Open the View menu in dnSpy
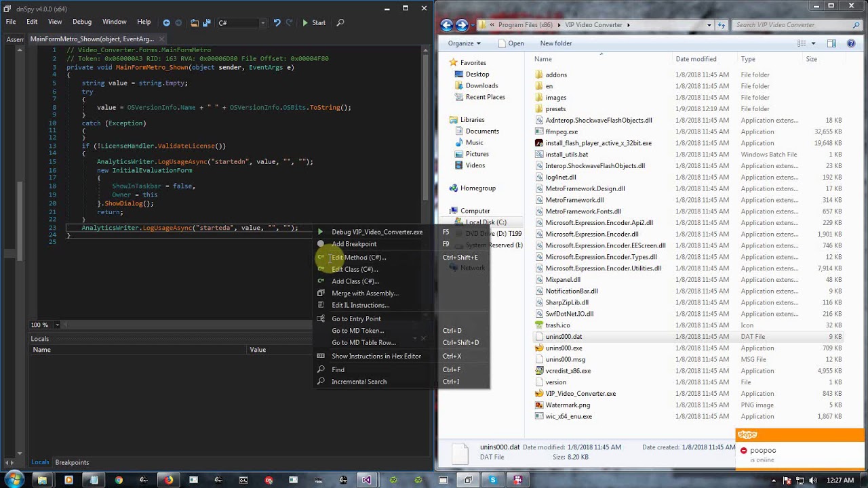Image resolution: width=868 pixels, height=488 pixels. (x=55, y=22)
